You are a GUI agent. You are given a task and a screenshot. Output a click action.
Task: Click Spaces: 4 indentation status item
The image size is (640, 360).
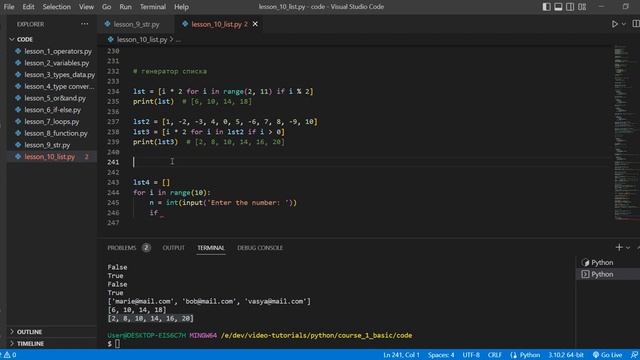[441, 355]
